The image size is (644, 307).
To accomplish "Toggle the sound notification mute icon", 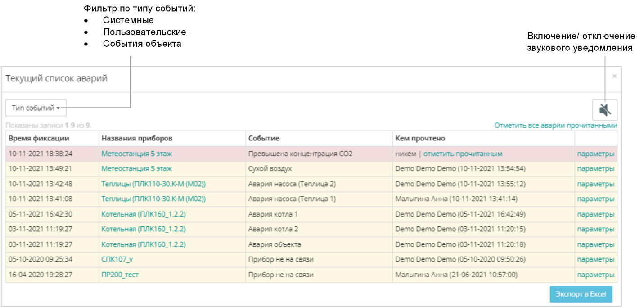I will coord(605,109).
